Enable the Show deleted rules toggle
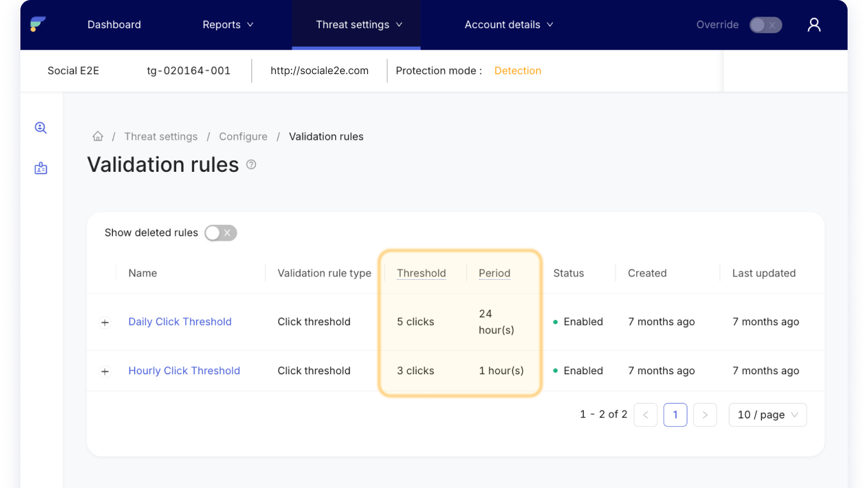Image resolution: width=868 pixels, height=488 pixels. coord(220,233)
